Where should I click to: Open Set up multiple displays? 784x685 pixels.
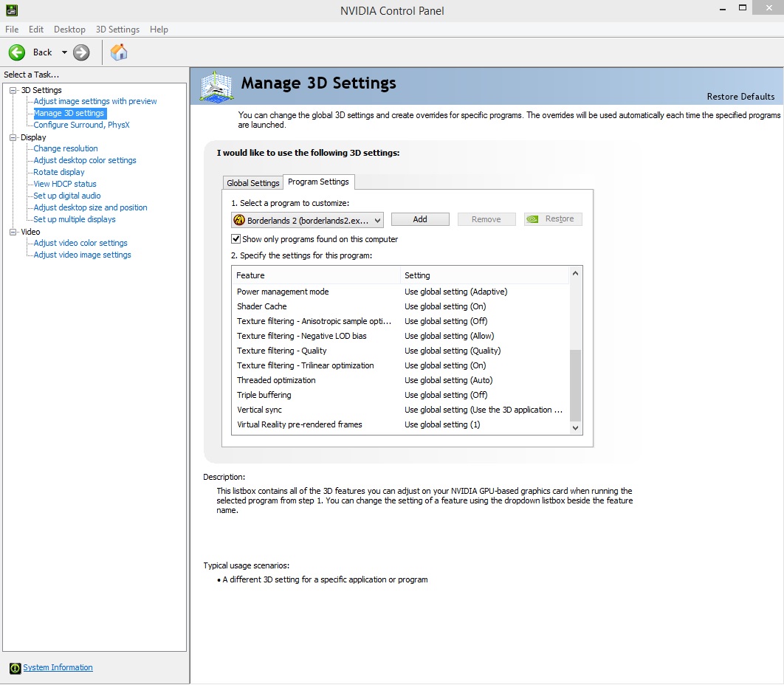tap(75, 219)
